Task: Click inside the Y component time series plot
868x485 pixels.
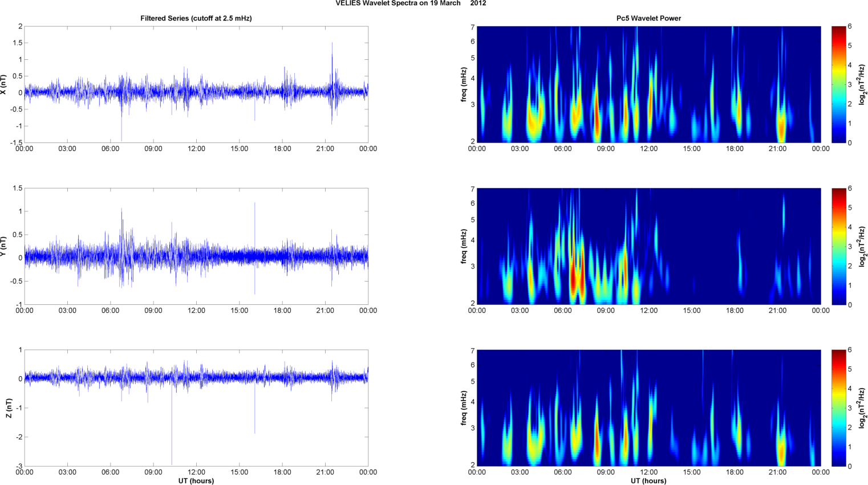Action: [x=196, y=246]
